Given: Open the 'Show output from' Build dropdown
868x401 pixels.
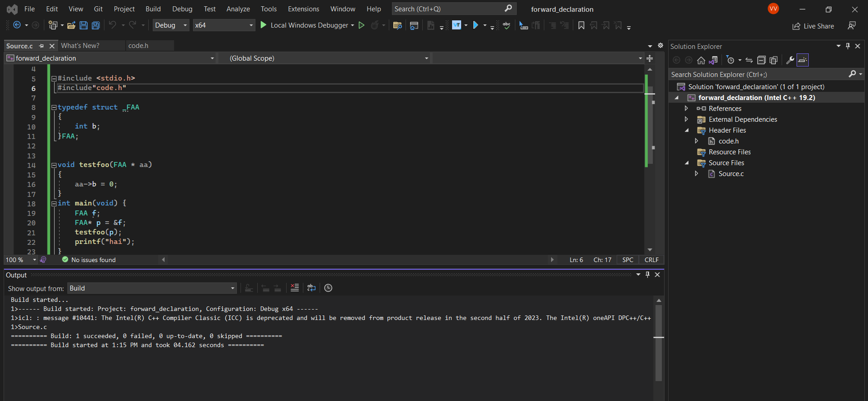Looking at the screenshot, I should tap(152, 288).
